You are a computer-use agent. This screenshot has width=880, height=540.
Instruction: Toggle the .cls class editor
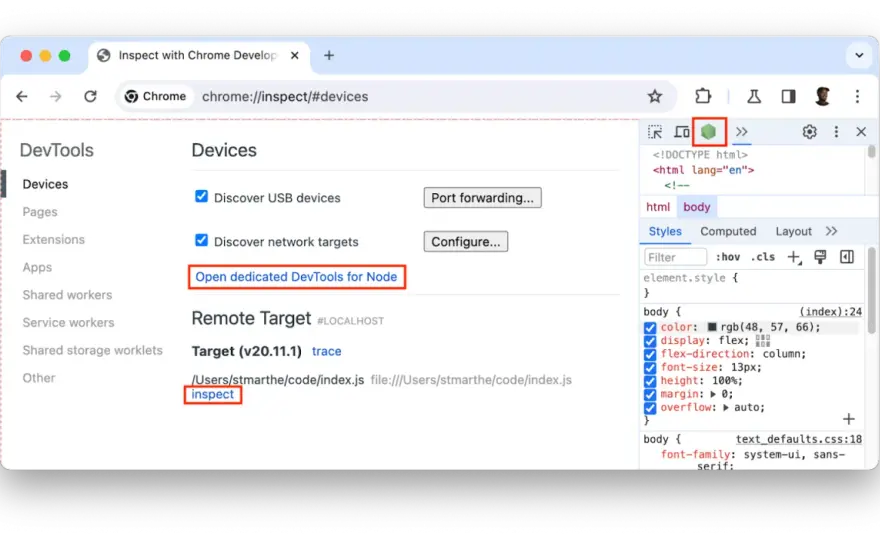(763, 257)
